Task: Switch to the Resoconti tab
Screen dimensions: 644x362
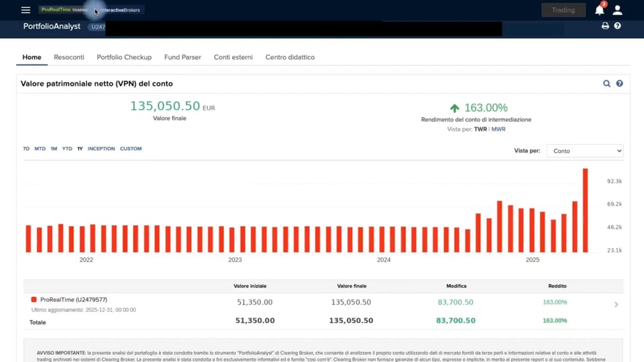Action: 69,58
